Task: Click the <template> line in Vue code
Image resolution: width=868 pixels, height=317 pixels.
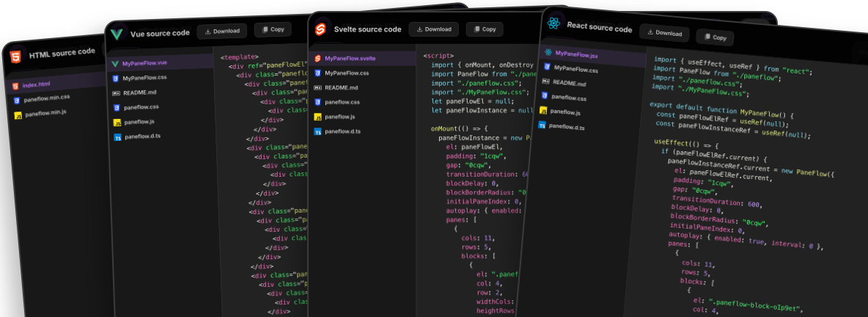Action: click(x=239, y=57)
